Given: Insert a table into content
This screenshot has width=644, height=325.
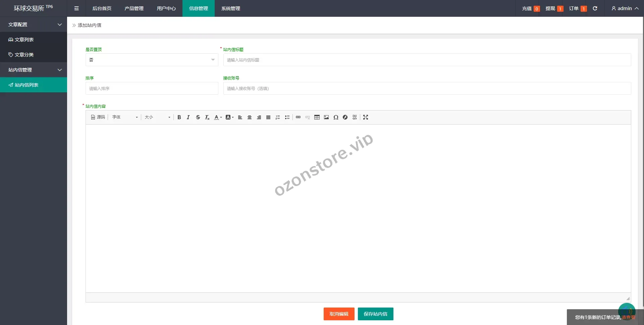Looking at the screenshot, I should [317, 117].
